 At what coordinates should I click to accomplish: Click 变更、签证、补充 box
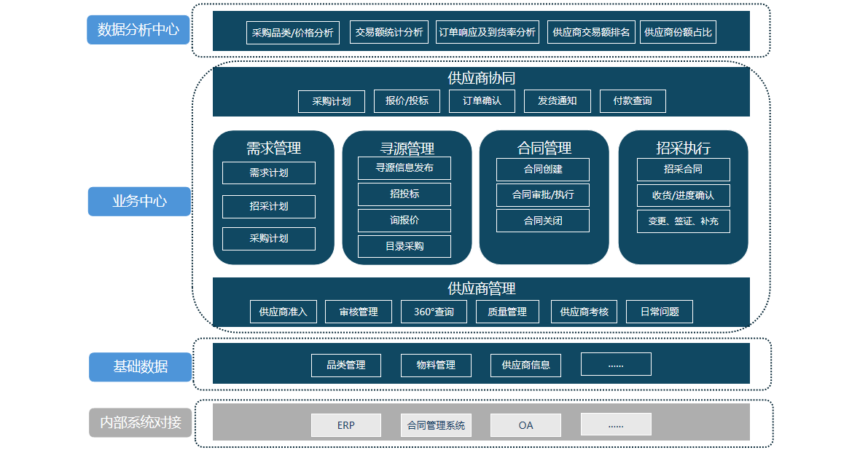pyautogui.click(x=683, y=221)
